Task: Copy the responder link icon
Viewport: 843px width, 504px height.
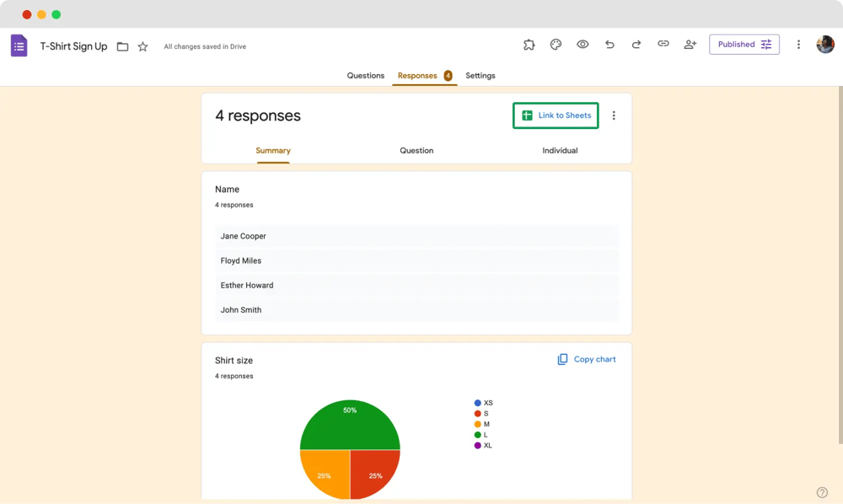Action: [663, 45]
